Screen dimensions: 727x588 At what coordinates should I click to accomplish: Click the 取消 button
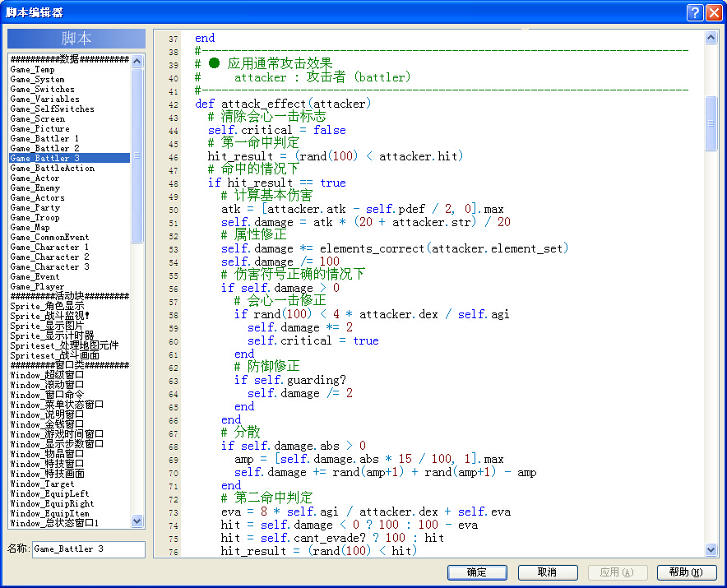[x=548, y=572]
